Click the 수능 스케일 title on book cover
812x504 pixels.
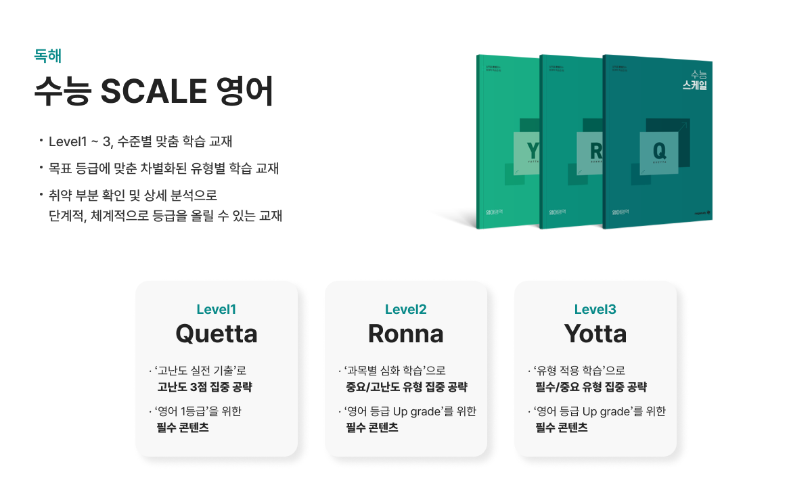coord(694,80)
